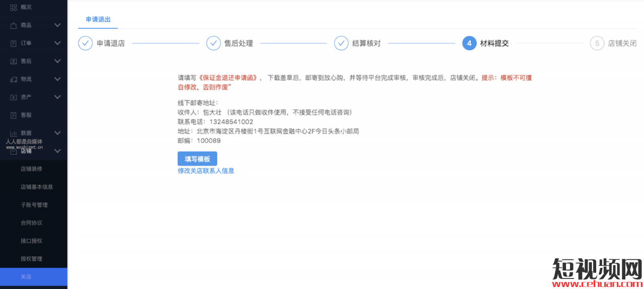Click the 物流 truck icon

(x=14, y=79)
